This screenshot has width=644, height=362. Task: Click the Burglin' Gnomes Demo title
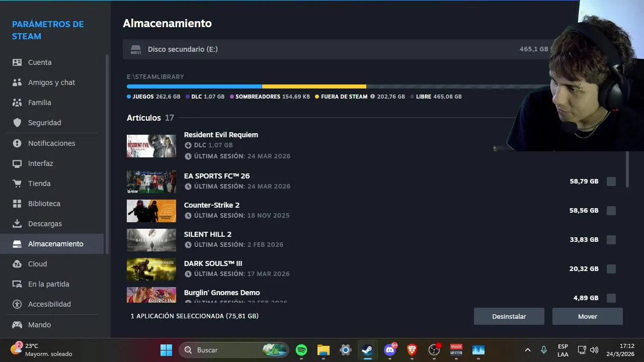coord(222,293)
